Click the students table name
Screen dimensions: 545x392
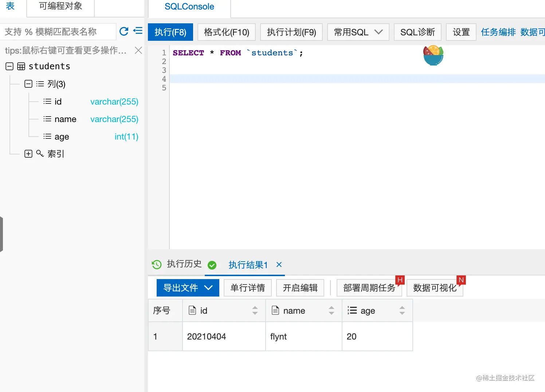coord(49,66)
